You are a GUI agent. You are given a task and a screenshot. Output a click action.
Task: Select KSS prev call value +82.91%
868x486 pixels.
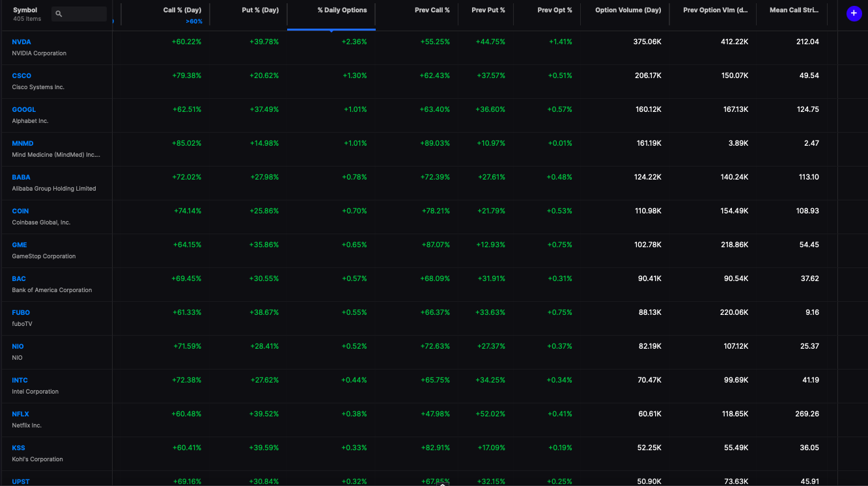(434, 448)
